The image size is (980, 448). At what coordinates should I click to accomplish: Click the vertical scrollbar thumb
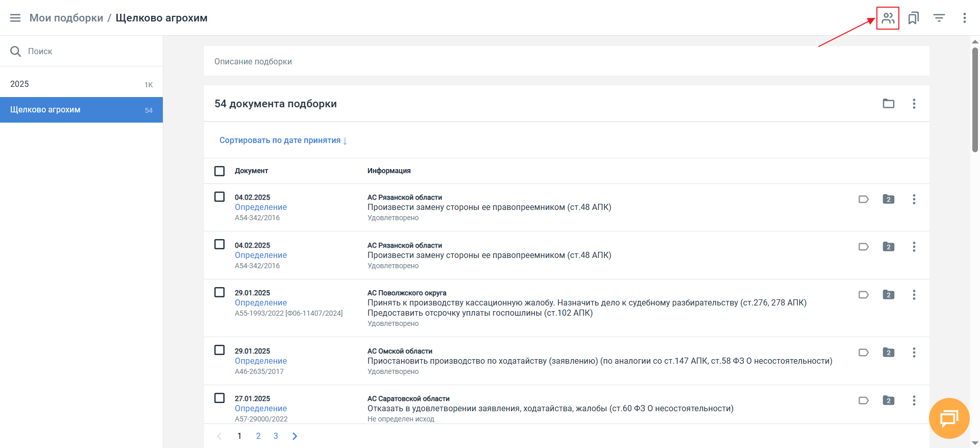(975, 100)
